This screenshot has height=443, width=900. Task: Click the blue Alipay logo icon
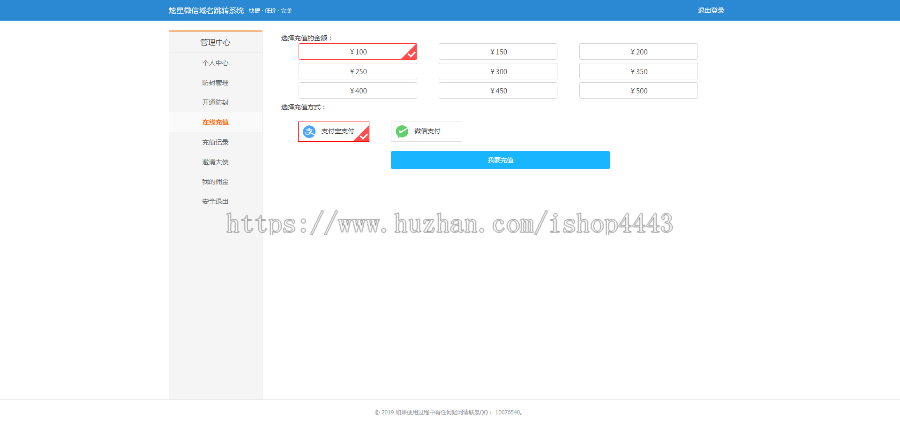click(309, 131)
